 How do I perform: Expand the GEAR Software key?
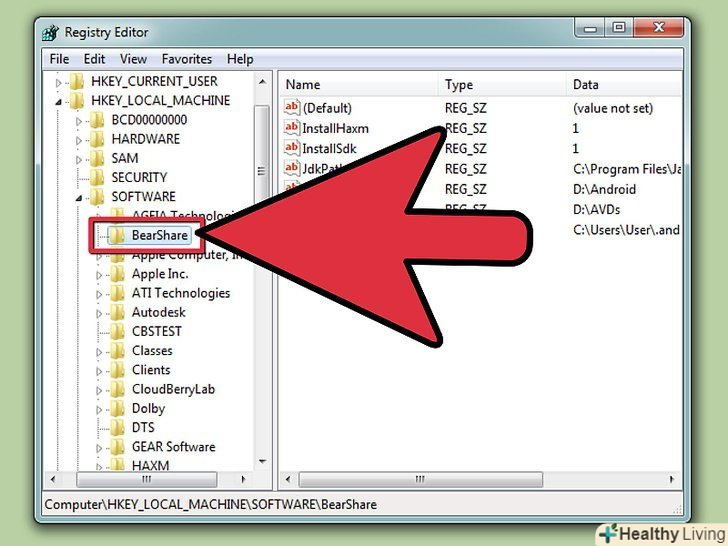pos(99,448)
